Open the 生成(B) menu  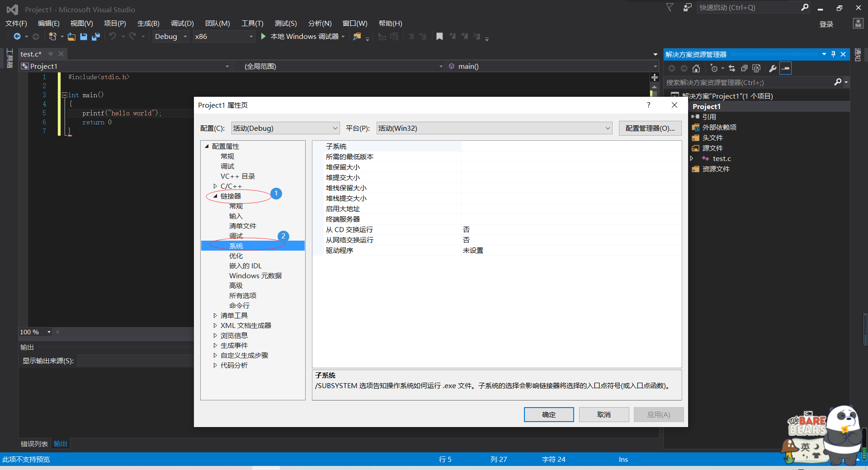coord(148,24)
